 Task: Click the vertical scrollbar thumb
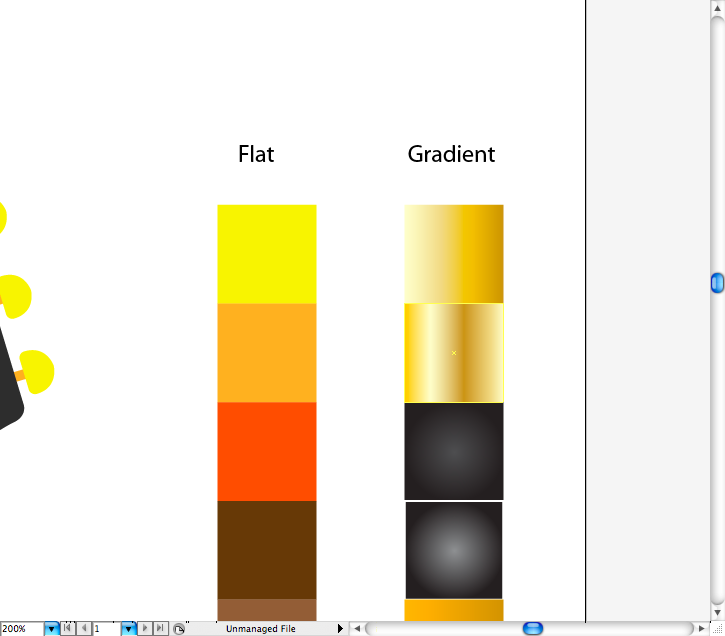(717, 283)
